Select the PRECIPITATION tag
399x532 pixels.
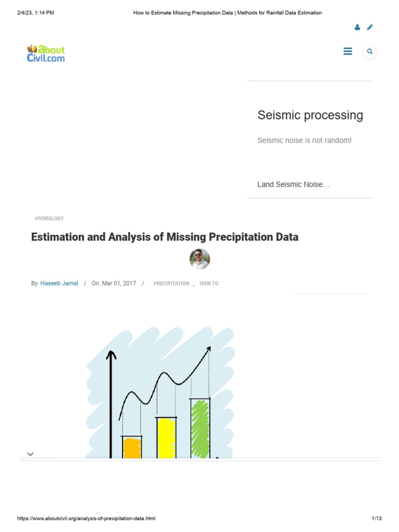171,284
